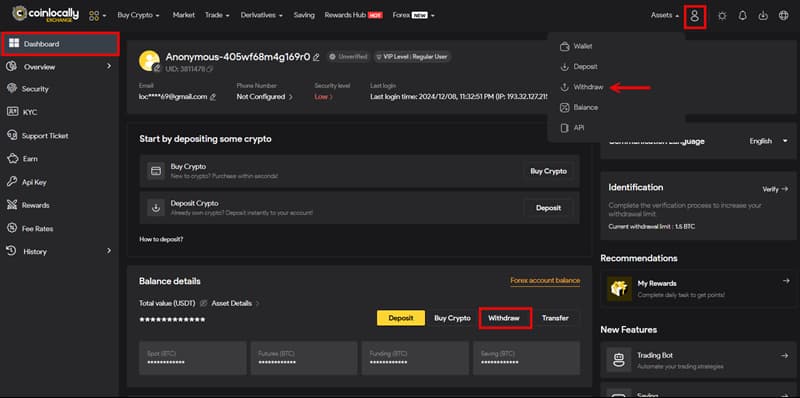The image size is (800, 398).
Task: Expand the Overview sidebar chevron
Action: click(109, 66)
